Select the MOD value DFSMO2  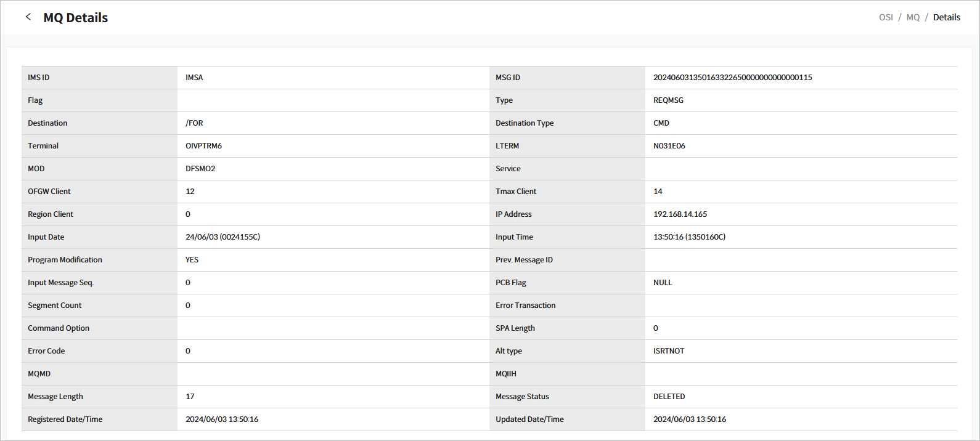click(200, 169)
